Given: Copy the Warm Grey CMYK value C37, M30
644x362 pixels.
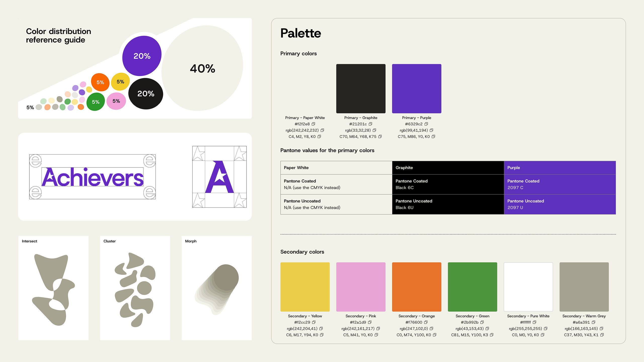Looking at the screenshot, I should click(602, 335).
